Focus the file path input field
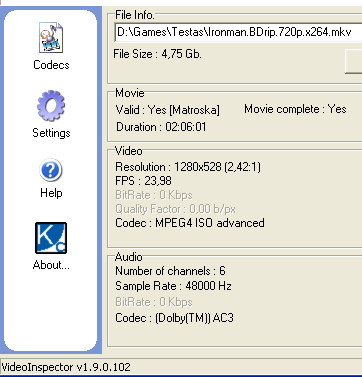Viewport: 362px width, 377px height. tap(238, 32)
